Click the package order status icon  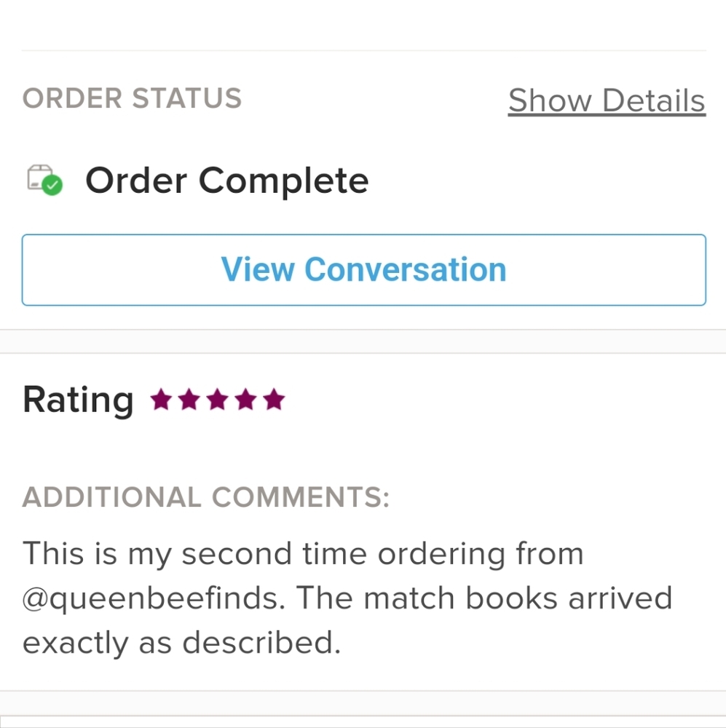[x=39, y=178]
